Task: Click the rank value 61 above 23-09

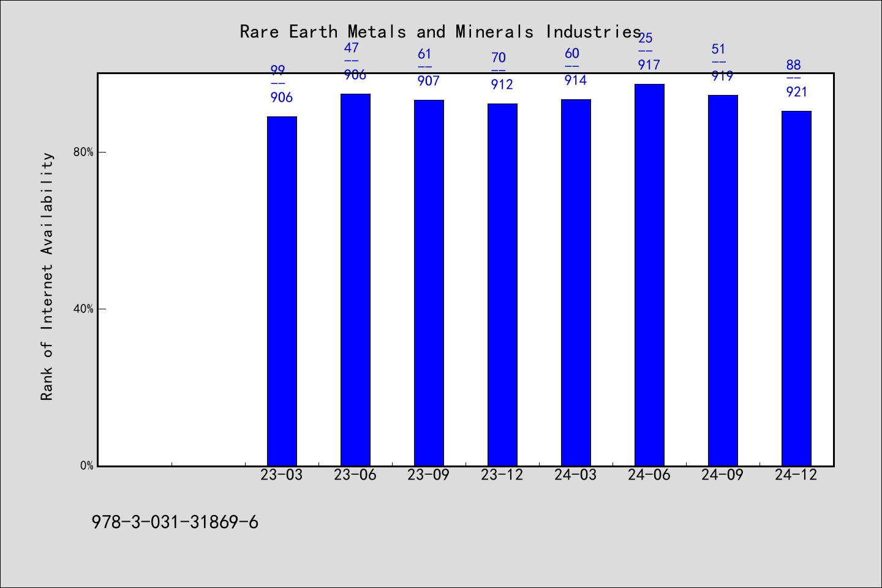Action: click(x=424, y=54)
